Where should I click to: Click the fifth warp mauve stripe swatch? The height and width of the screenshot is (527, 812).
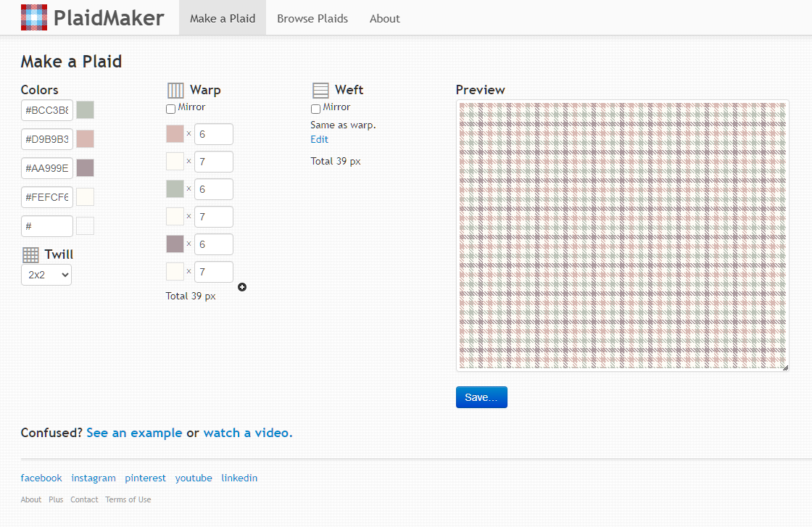coord(175,244)
